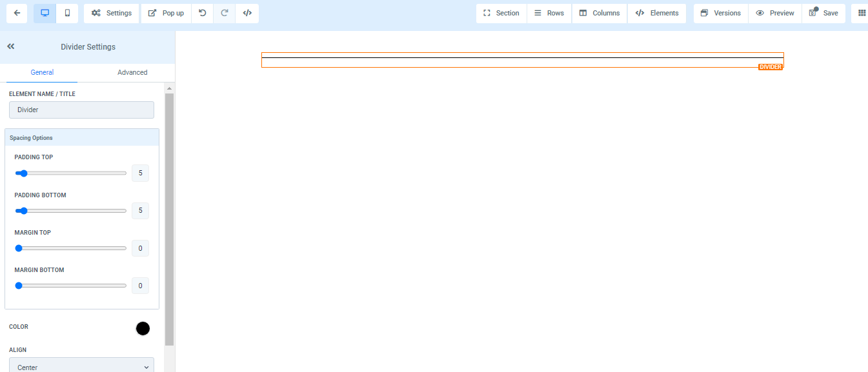Click the Preview button
The image size is (868, 372).
(x=775, y=13)
